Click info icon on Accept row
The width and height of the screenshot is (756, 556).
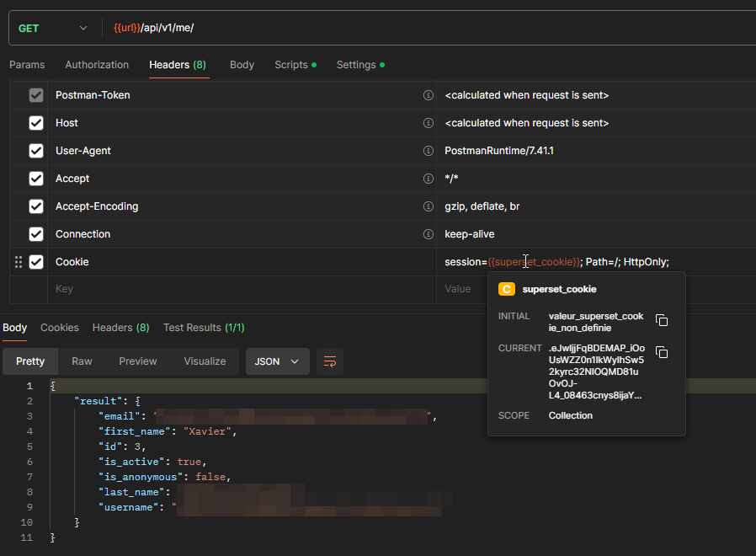(429, 179)
